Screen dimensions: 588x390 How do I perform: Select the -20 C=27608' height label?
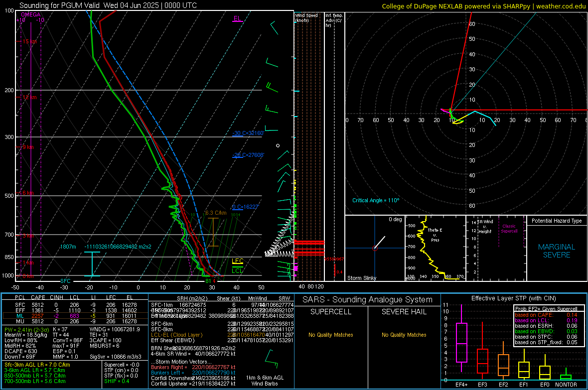(x=248, y=155)
